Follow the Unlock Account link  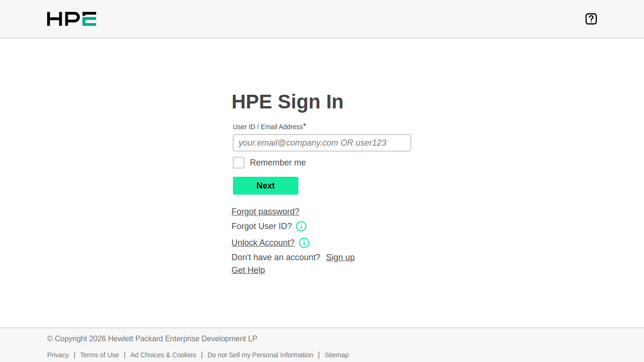coord(263,243)
